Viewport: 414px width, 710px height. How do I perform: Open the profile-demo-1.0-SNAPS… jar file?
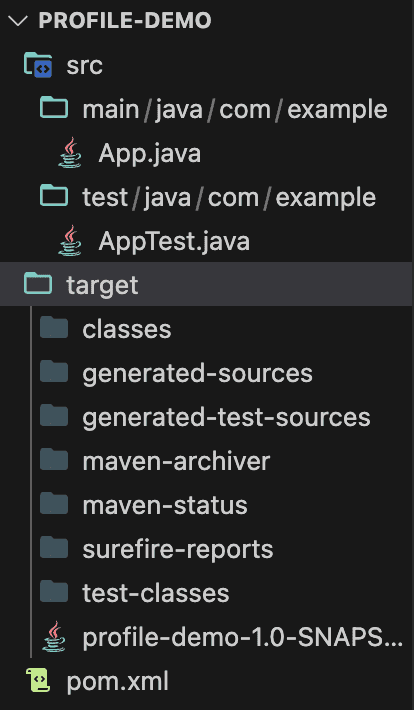coord(243,638)
